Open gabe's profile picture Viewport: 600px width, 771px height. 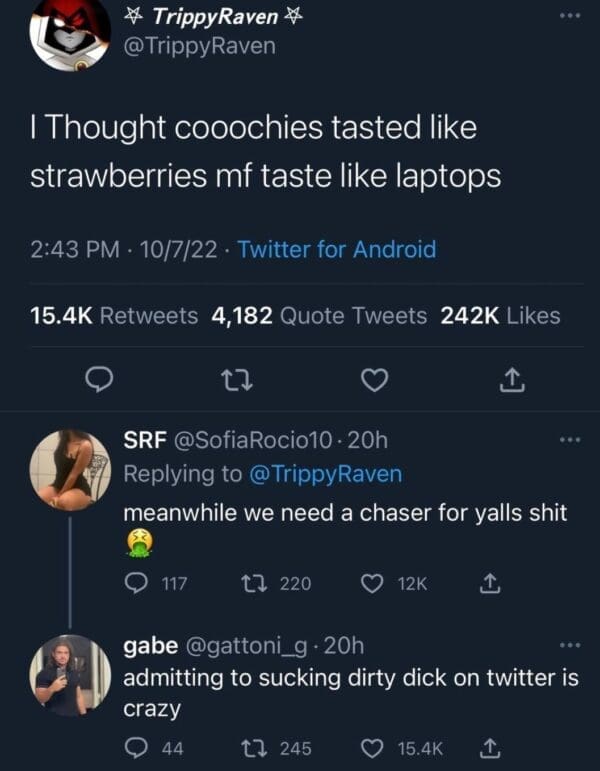[69, 675]
